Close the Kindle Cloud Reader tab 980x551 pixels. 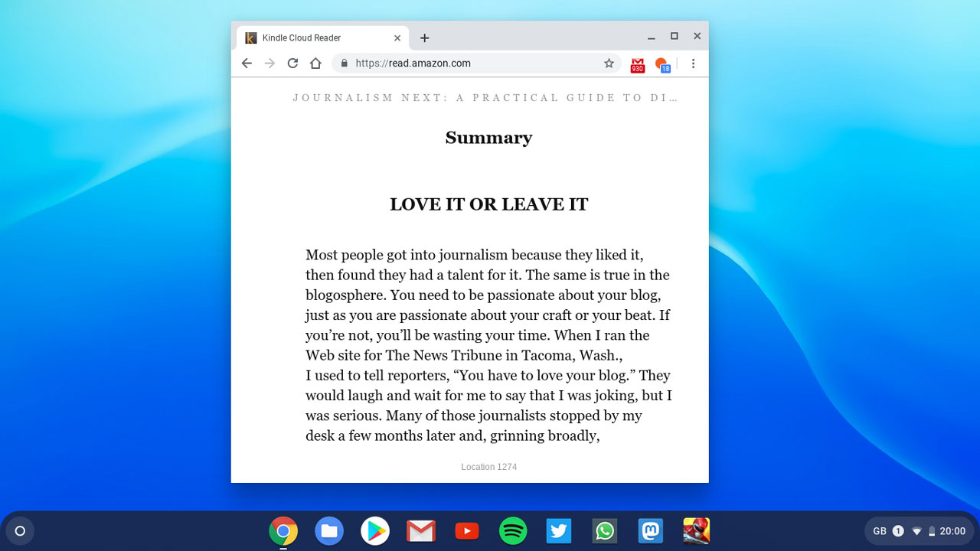pos(397,38)
